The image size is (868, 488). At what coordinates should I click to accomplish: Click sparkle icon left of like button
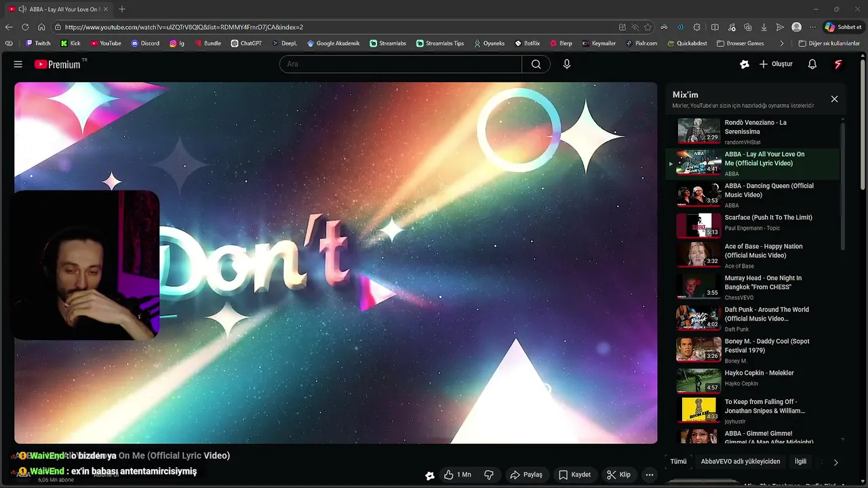[x=429, y=476]
